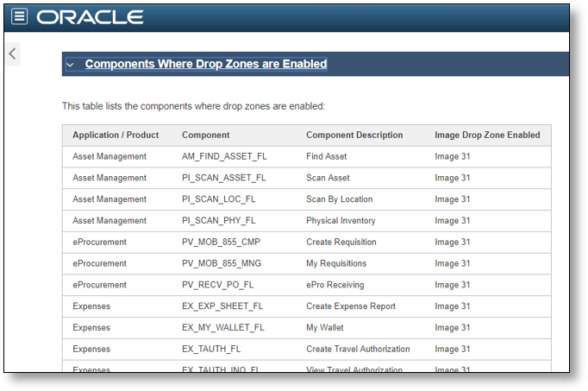The image size is (588, 391).
Task: Click the My Wallet description cell
Action: point(327,328)
